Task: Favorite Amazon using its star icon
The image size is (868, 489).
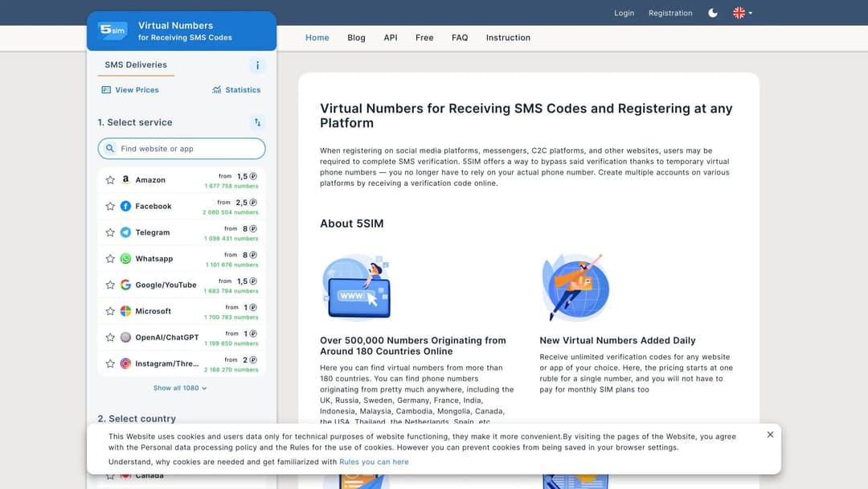Action: pos(110,180)
